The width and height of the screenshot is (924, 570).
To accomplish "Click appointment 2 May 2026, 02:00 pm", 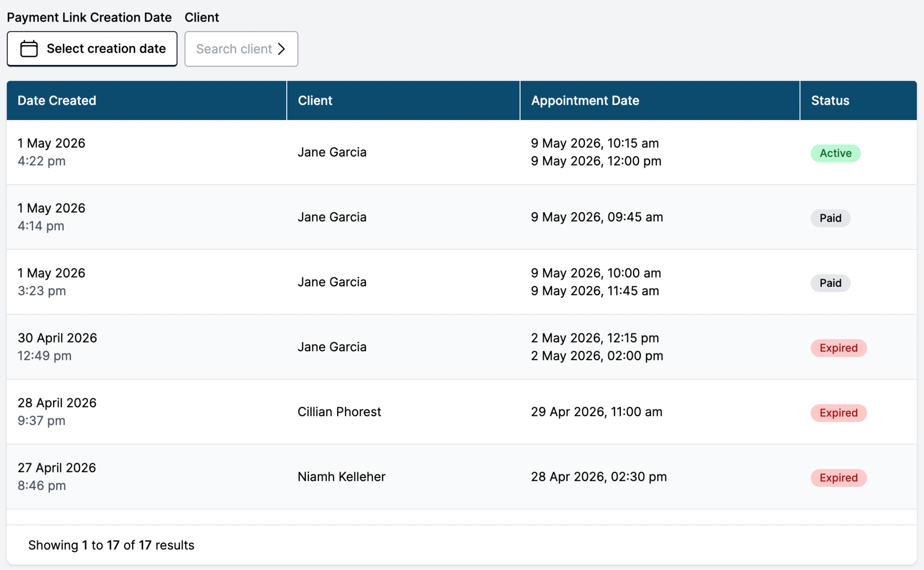I will tap(597, 356).
